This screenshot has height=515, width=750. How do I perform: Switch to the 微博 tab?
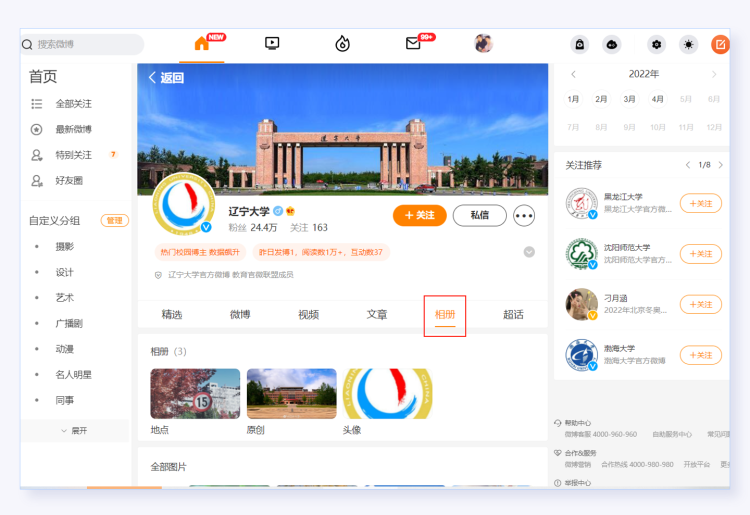coord(240,314)
